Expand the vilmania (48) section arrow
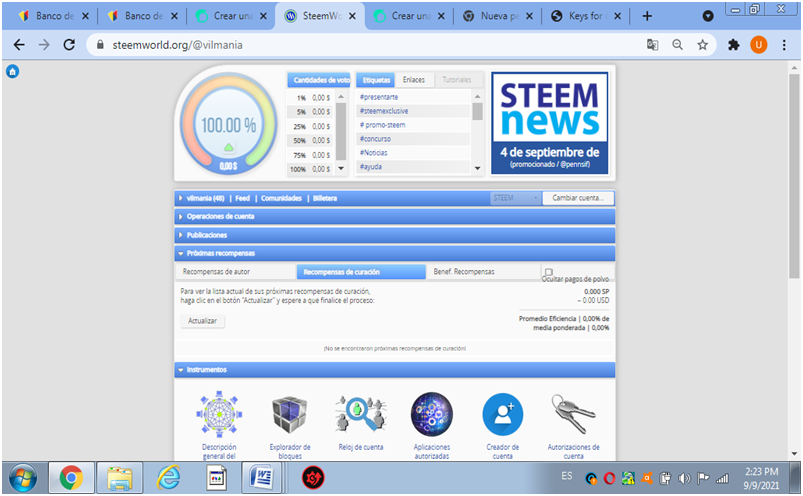The height and width of the screenshot is (496, 803). click(x=180, y=198)
